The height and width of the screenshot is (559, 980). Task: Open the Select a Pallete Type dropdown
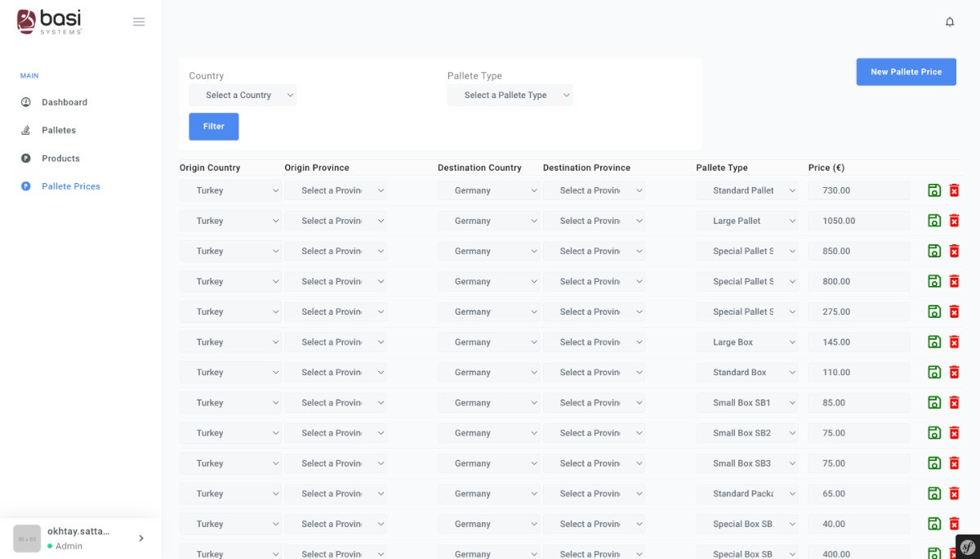[x=510, y=96]
